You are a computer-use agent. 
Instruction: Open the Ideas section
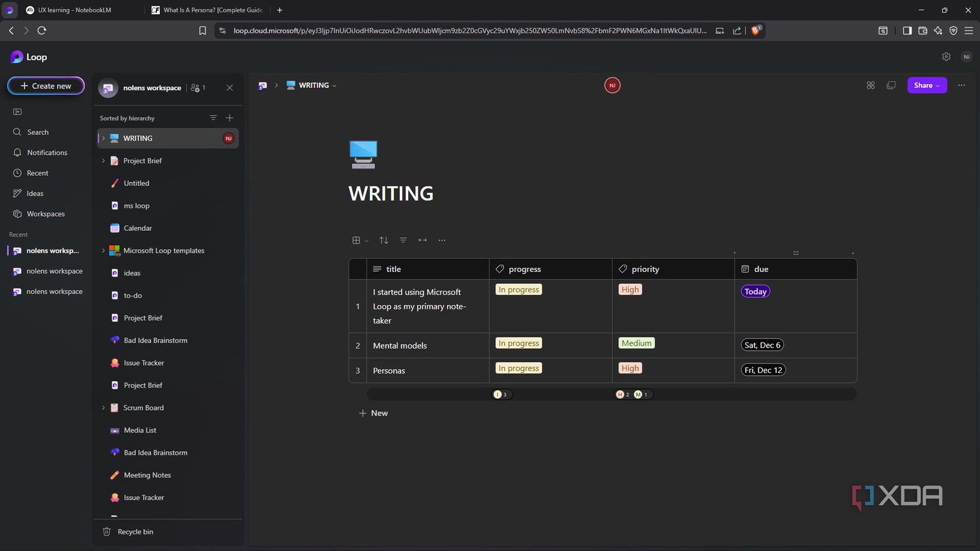click(34, 193)
